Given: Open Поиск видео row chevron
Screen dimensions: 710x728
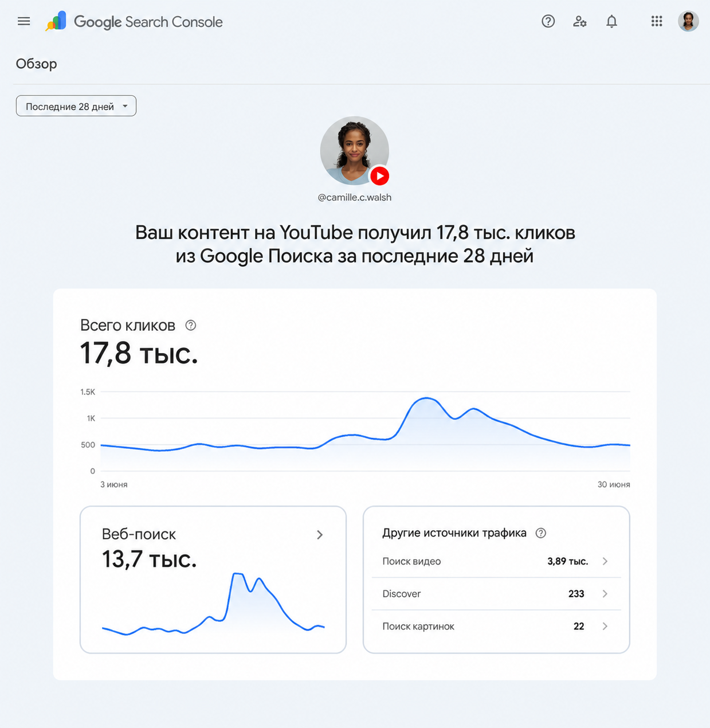Looking at the screenshot, I should (605, 561).
